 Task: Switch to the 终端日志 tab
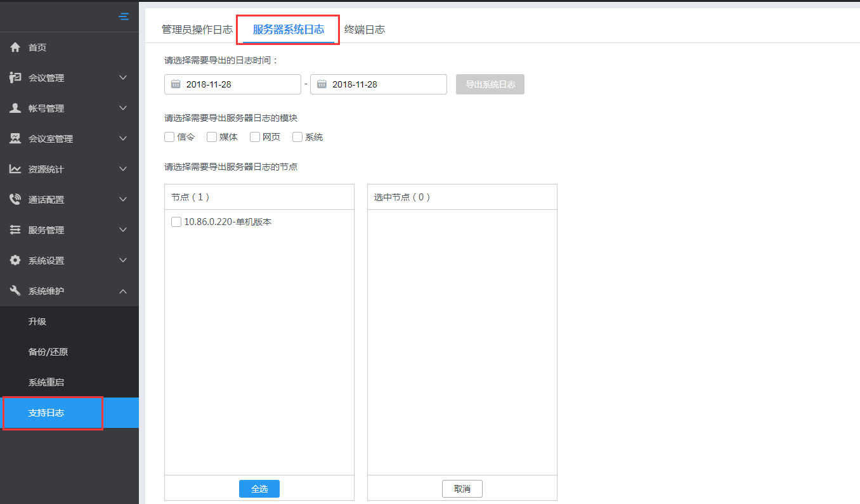[x=365, y=29]
